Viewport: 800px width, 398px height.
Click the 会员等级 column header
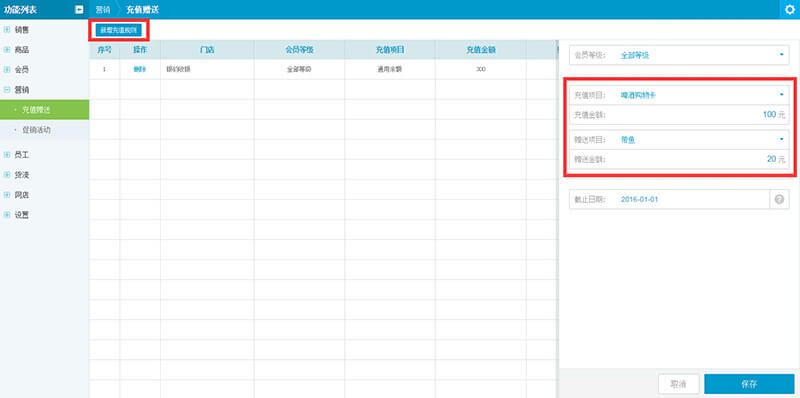[299, 50]
